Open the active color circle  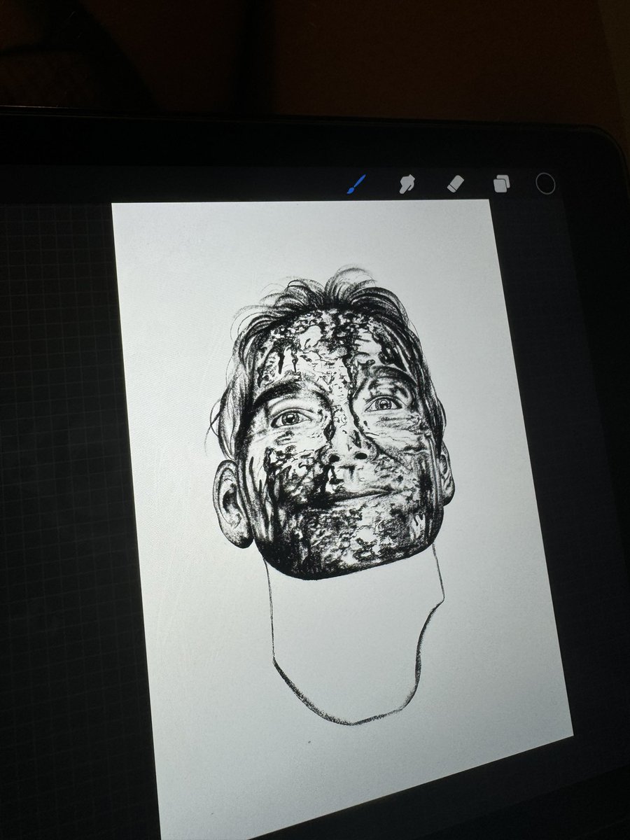[x=545, y=184]
